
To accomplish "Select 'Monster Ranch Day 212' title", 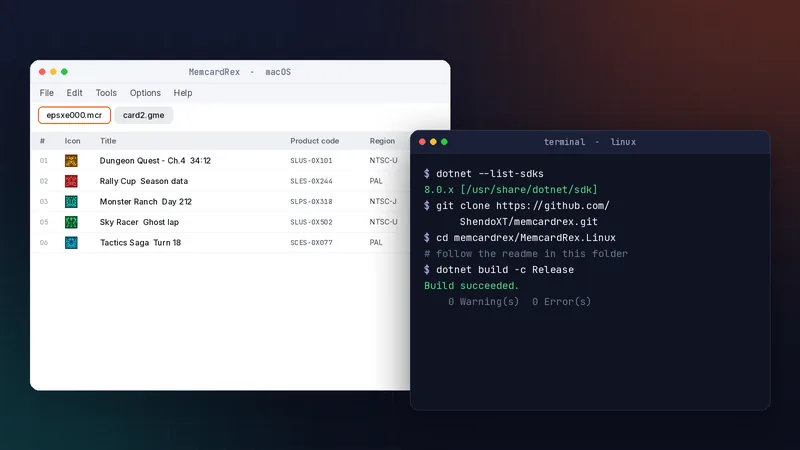I will pos(145,202).
